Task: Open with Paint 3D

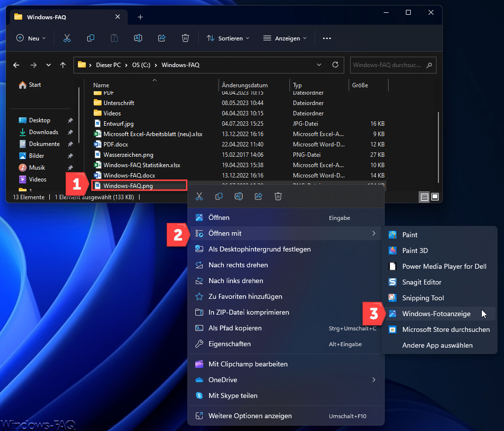Action: [439, 251]
